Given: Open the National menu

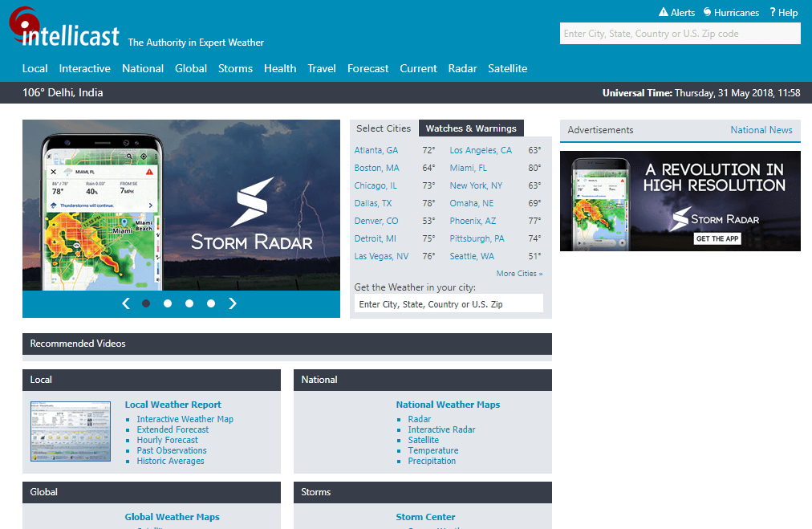Looking at the screenshot, I should [143, 68].
